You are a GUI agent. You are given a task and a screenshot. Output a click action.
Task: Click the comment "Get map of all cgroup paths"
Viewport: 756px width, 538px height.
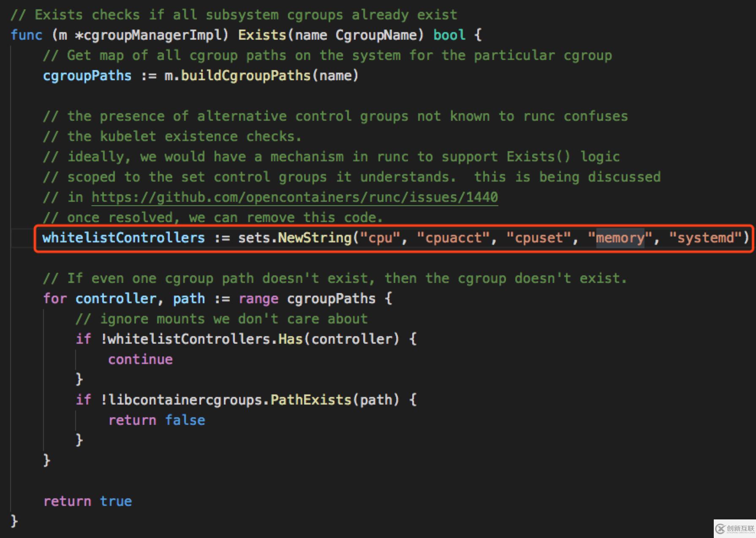click(x=327, y=55)
